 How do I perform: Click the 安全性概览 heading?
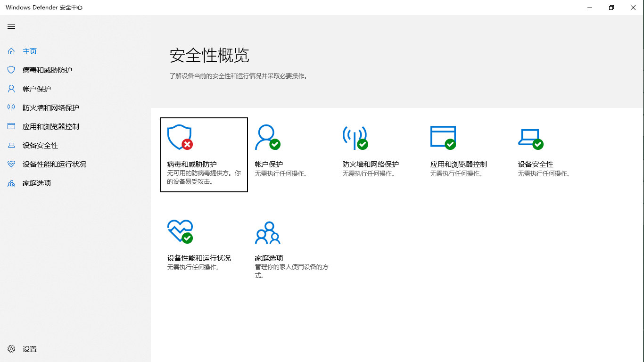coord(209,56)
